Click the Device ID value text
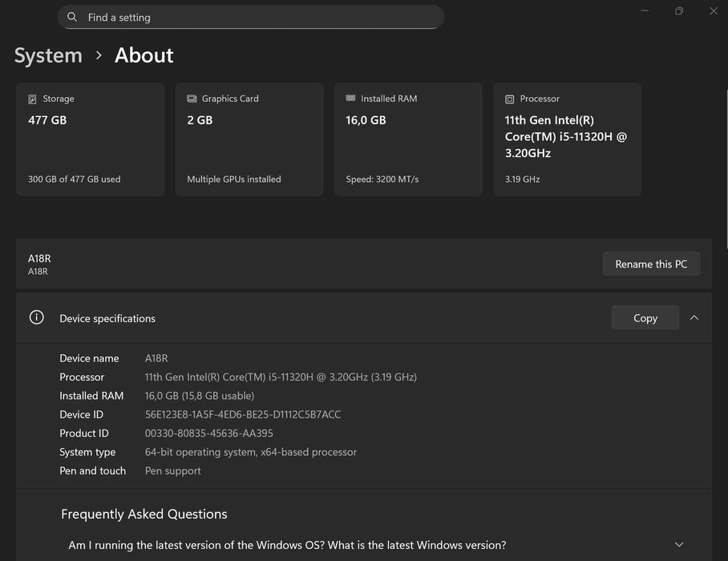Screen dimensions: 728x561 [242, 414]
